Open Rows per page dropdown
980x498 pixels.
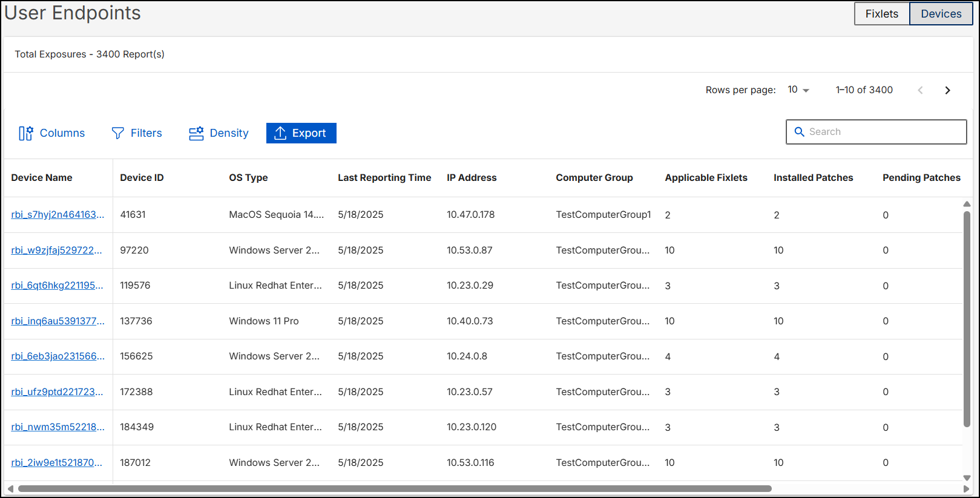[x=798, y=90]
